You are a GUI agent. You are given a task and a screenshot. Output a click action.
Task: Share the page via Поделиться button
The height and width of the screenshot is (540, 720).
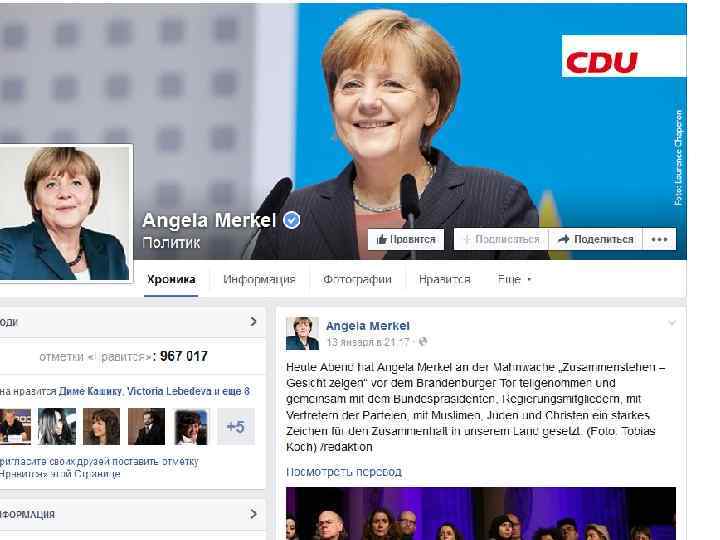coord(595,239)
